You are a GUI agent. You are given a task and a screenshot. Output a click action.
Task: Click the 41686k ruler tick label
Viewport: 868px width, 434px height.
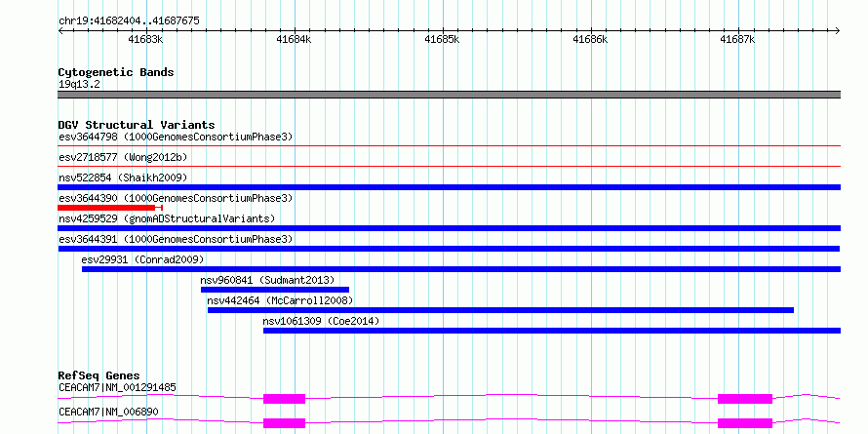point(590,39)
